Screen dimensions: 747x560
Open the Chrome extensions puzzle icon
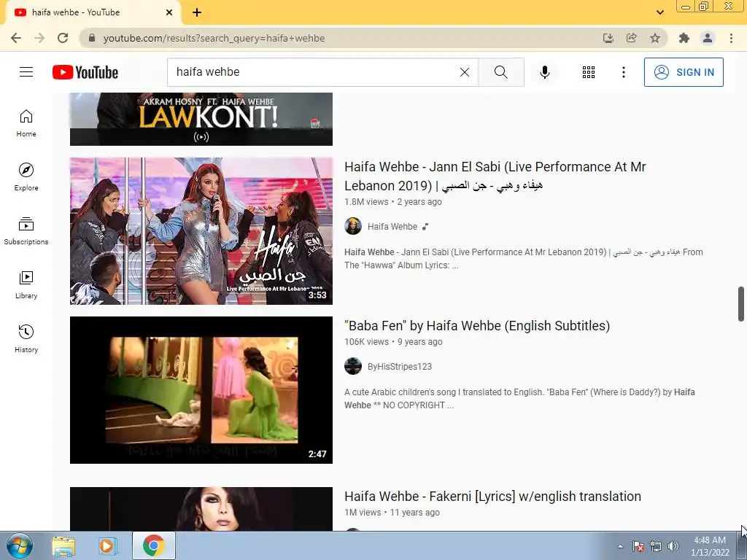tap(684, 38)
